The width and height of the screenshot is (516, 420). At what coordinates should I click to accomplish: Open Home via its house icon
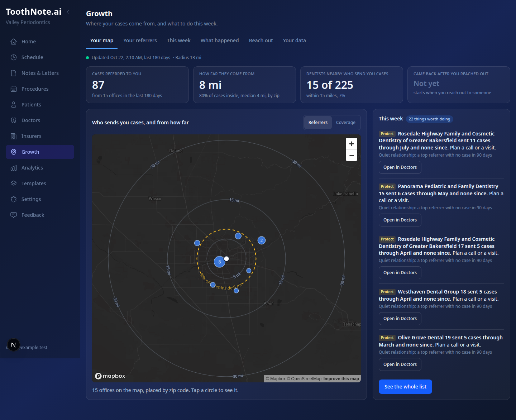14,42
